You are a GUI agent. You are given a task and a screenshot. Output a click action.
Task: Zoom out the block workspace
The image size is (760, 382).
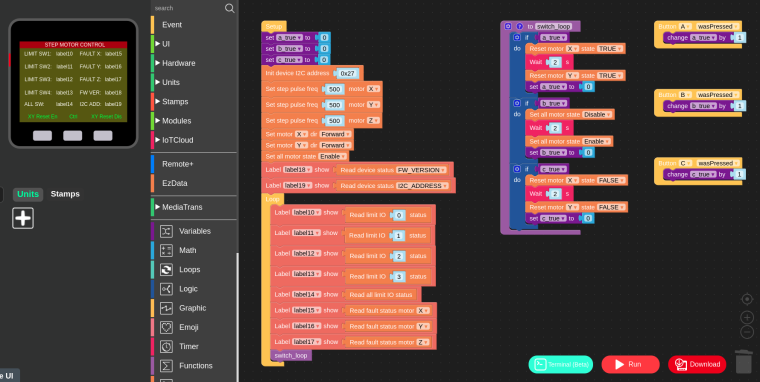click(x=747, y=332)
